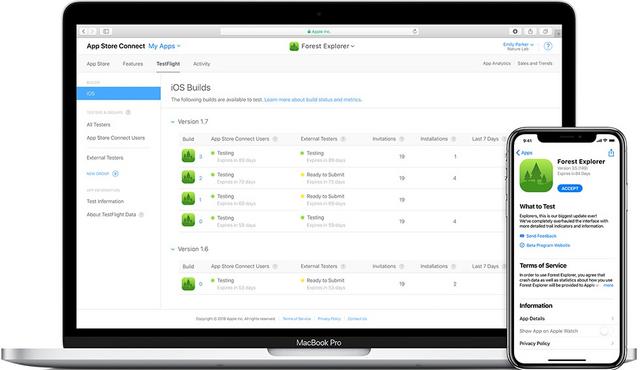Click the Forest Explorer icon in the header

(294, 46)
